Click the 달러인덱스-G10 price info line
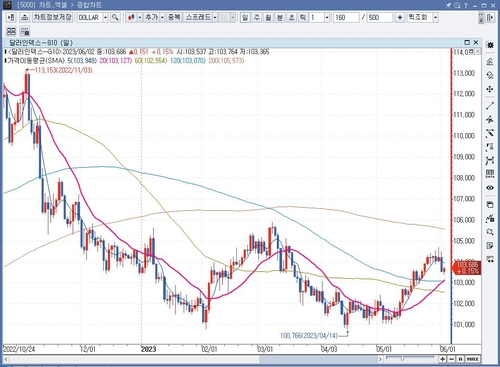This screenshot has height=367, width=500. click(137, 52)
